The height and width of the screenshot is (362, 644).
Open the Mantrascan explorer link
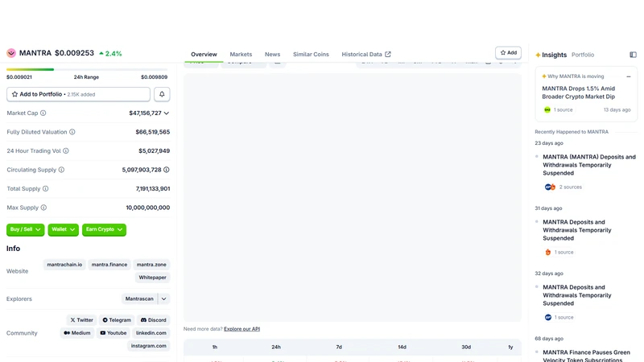click(x=139, y=298)
